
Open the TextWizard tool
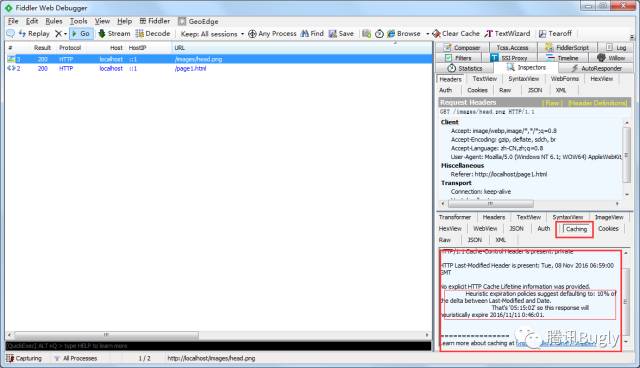click(x=507, y=33)
